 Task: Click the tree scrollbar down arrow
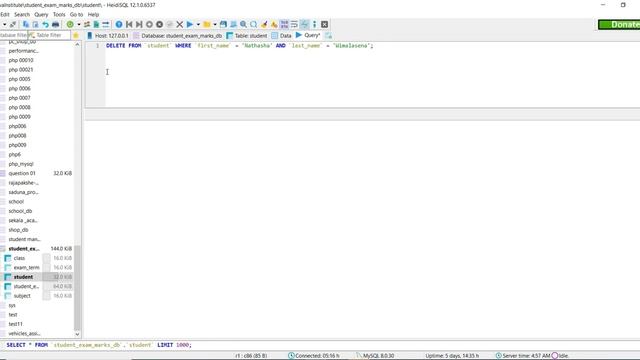point(78,334)
